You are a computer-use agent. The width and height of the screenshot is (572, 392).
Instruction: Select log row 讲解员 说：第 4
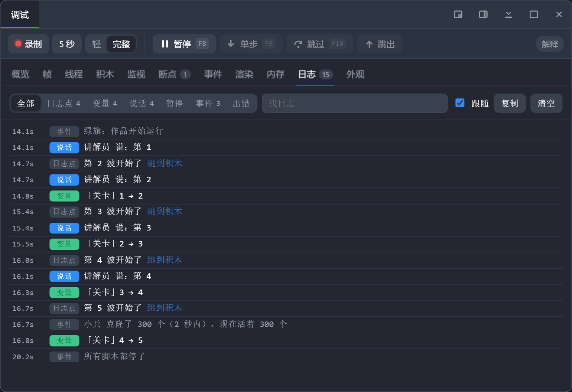286,276
